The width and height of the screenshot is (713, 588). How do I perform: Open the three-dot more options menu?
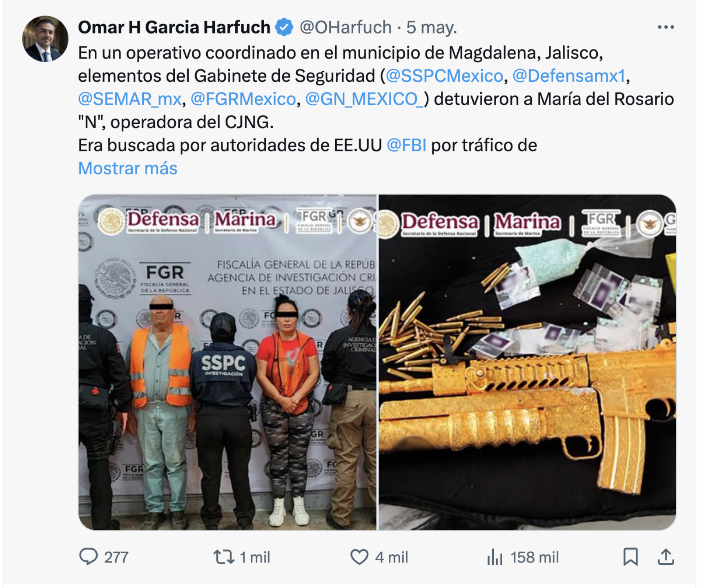point(666,27)
